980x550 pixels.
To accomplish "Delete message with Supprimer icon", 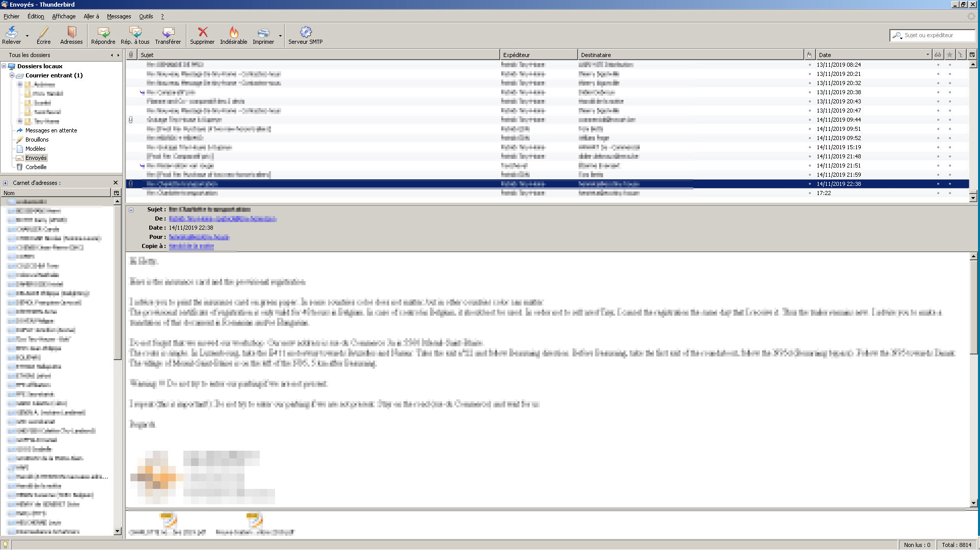I will [x=202, y=35].
